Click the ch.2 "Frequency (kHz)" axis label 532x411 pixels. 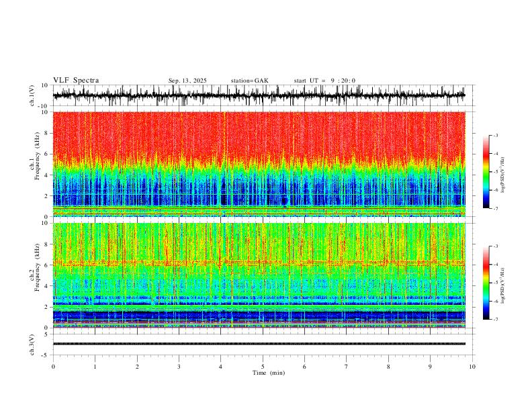[38, 267]
